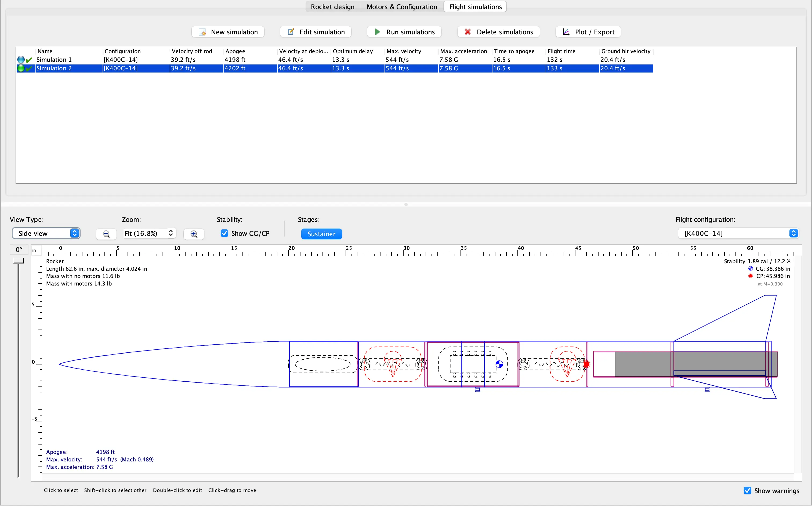Click the New simulation button
Image resolution: width=812 pixels, height=506 pixels.
click(228, 32)
